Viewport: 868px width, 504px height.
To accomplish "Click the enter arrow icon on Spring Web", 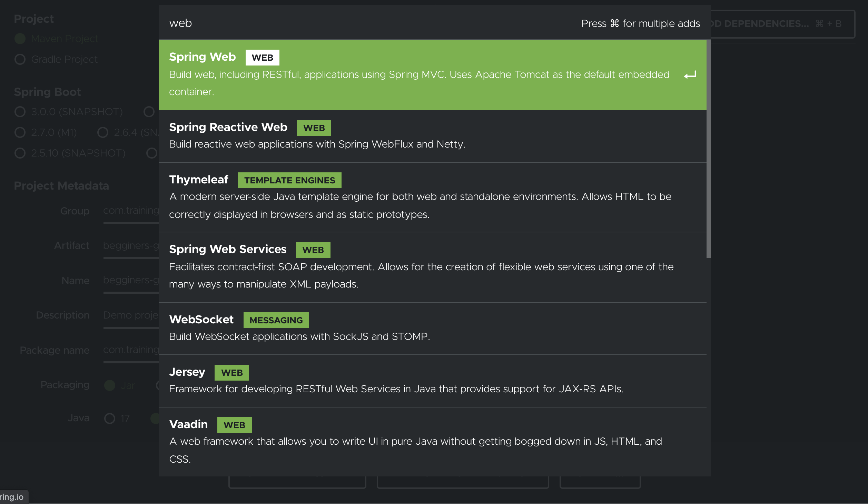I will pyautogui.click(x=690, y=75).
